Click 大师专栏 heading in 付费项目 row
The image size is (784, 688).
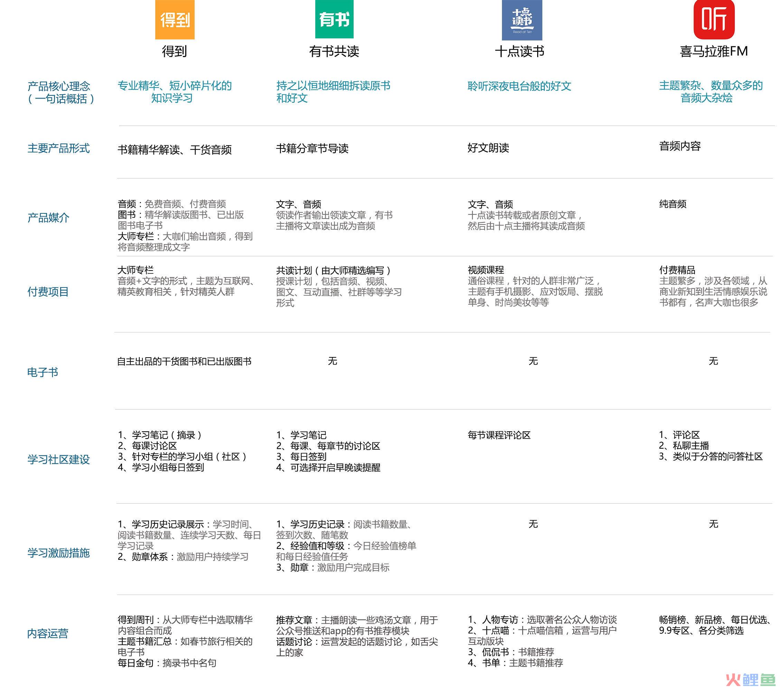click(x=136, y=270)
